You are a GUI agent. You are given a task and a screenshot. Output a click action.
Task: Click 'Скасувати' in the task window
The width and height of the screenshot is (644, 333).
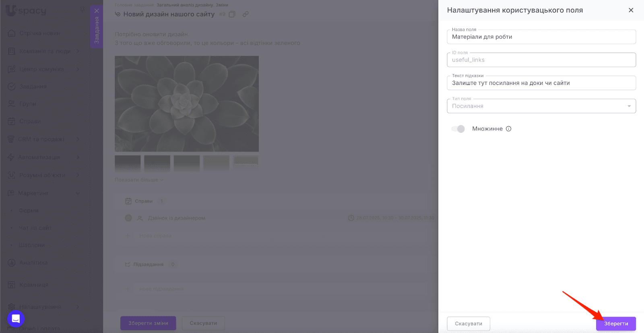click(203, 323)
